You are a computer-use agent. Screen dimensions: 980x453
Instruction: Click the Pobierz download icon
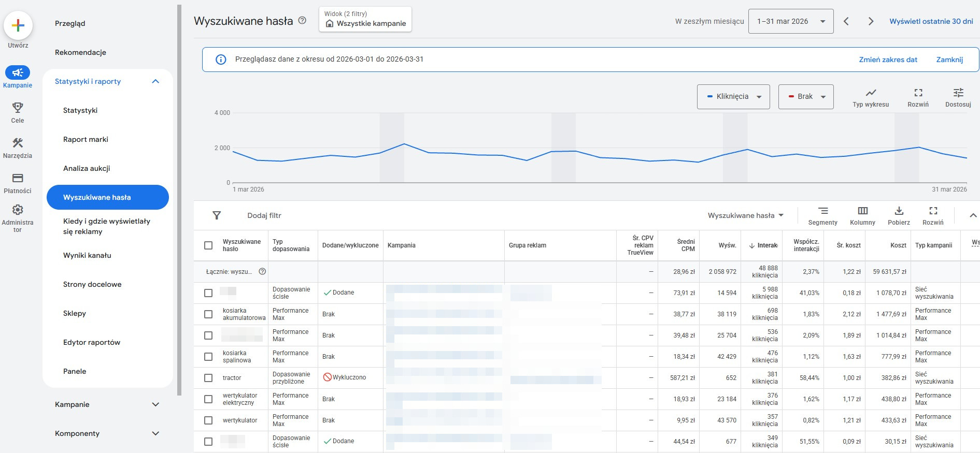(x=899, y=211)
